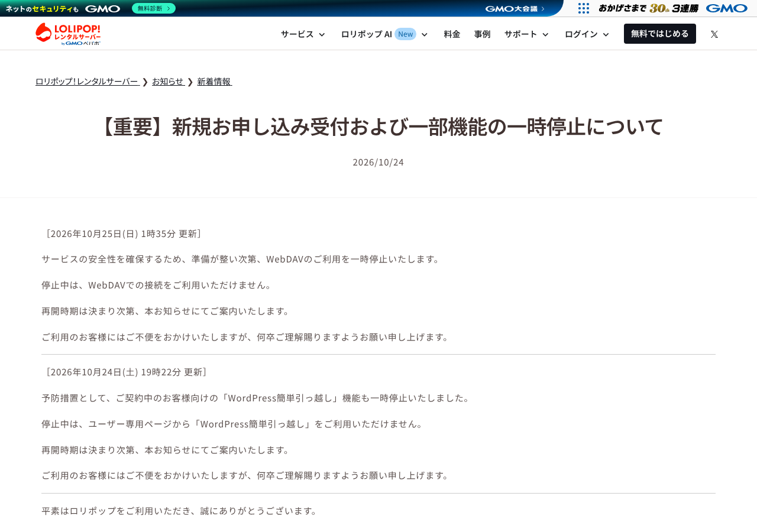Click the 停止中は、WebDAVでの接続を sentence
Viewport: 757px width, 532px height.
158,285
